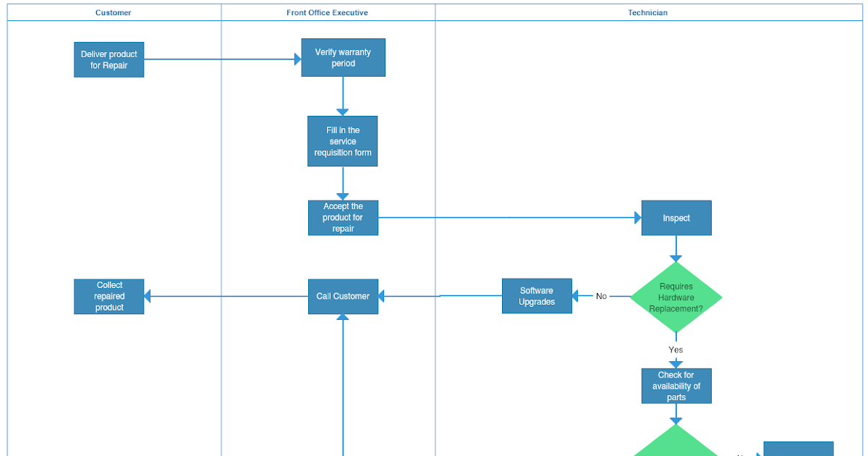
Task: Click the No label on the decision branch
Action: 601,296
